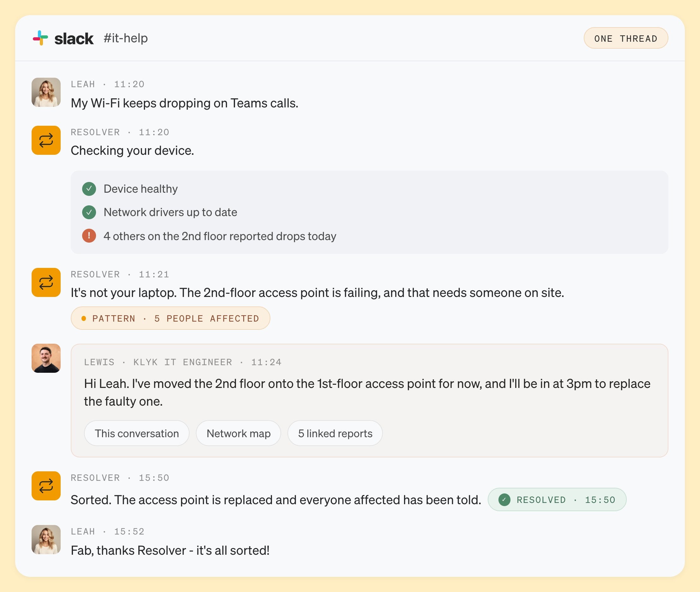Click "Device healthy" check result
The width and height of the screenshot is (700, 592).
(141, 189)
